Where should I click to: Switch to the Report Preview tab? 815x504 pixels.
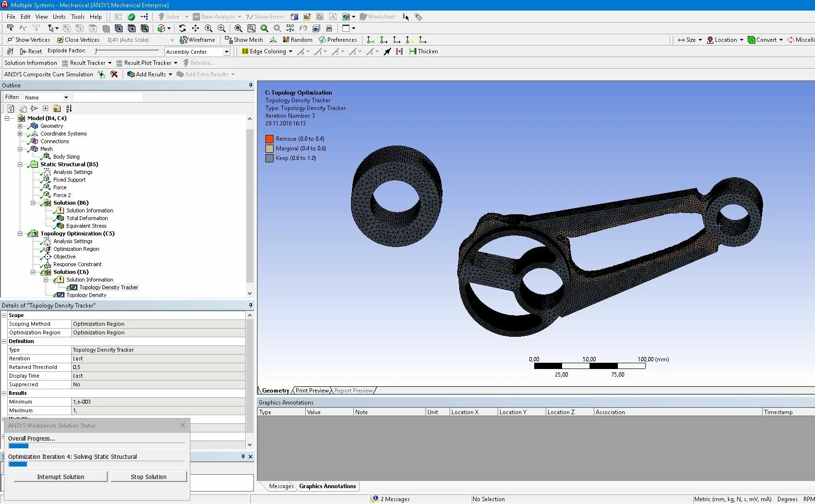point(353,391)
